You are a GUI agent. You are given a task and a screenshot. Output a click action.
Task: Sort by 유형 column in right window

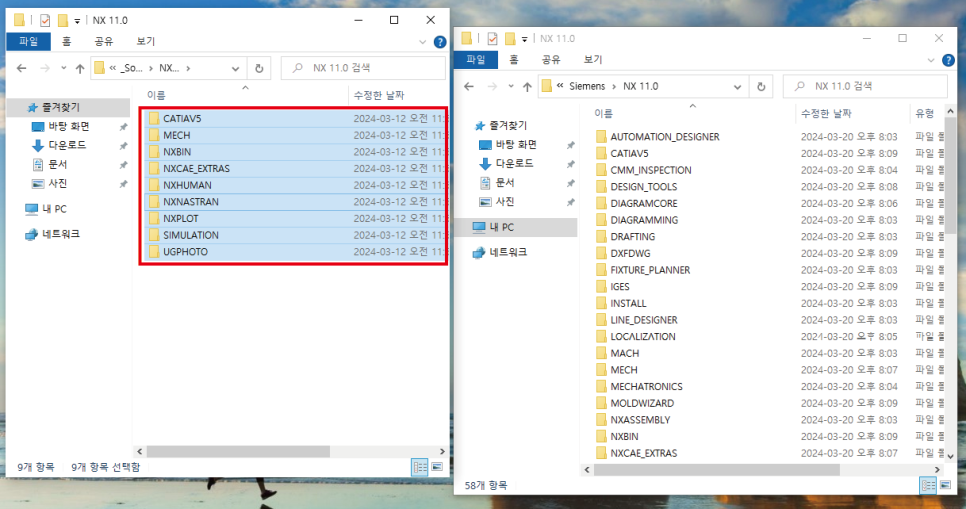(927, 113)
